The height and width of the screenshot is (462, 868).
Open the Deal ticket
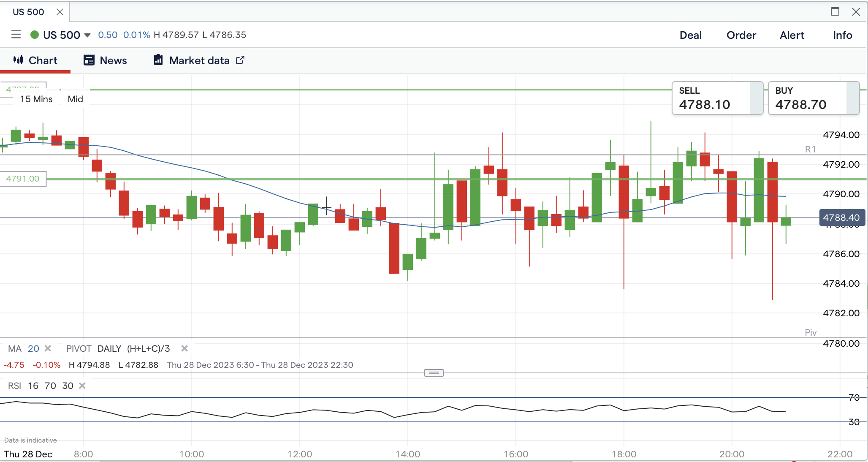coord(691,35)
